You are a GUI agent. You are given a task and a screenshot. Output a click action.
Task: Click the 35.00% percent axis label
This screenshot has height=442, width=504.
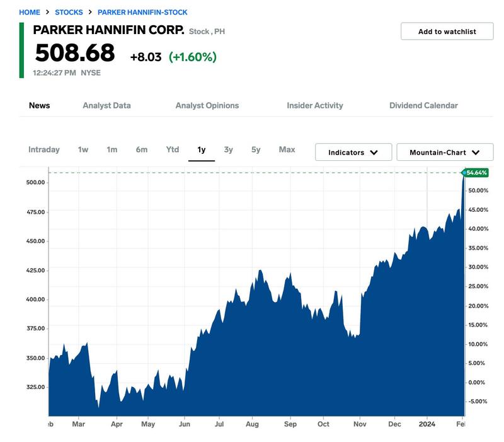(x=478, y=248)
